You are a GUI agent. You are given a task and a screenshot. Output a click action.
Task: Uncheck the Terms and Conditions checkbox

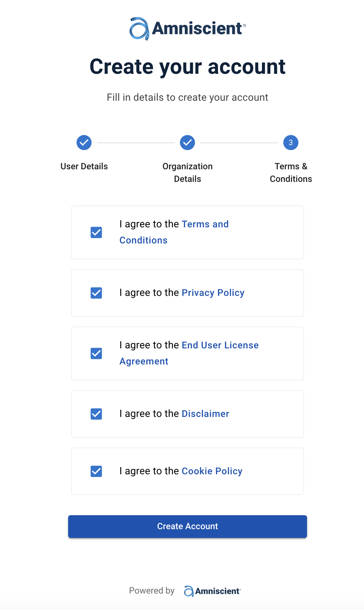pos(96,233)
